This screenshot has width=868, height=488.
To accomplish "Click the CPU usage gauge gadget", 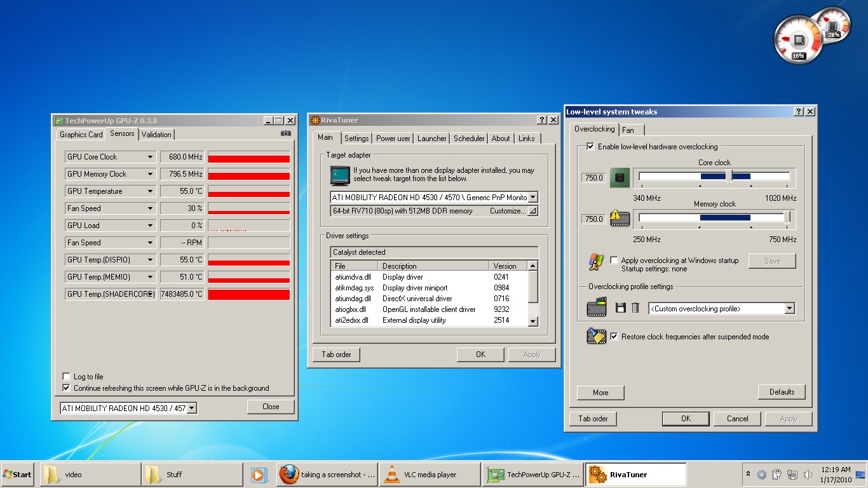I will pyautogui.click(x=799, y=40).
